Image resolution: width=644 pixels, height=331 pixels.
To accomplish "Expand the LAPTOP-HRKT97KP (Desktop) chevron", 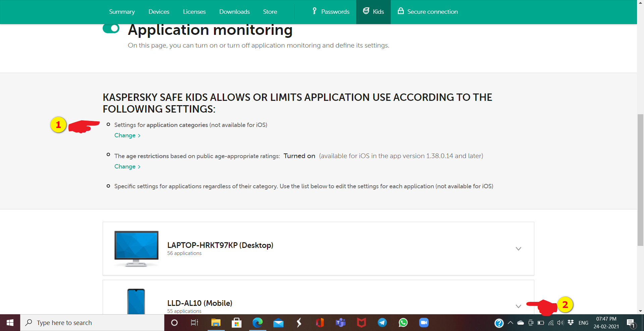I will click(x=518, y=249).
